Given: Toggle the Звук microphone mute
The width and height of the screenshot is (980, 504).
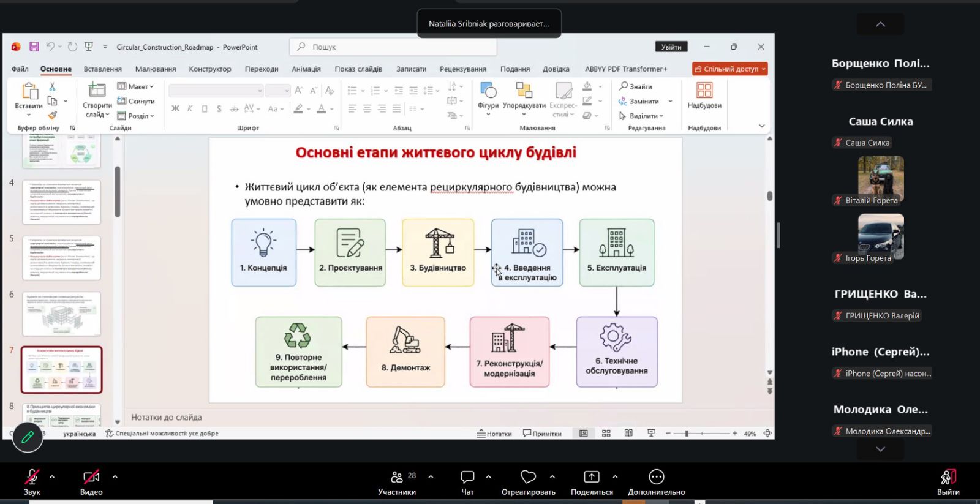Looking at the screenshot, I should point(32,476).
